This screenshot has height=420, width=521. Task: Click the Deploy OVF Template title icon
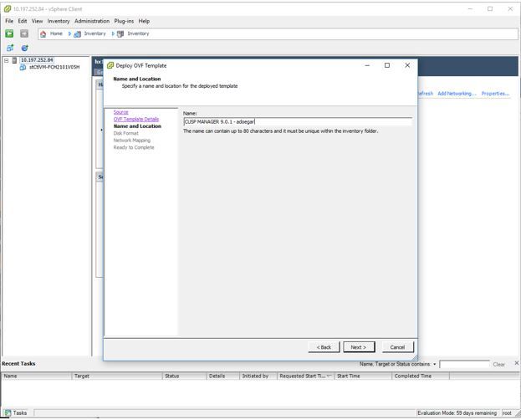[110, 65]
